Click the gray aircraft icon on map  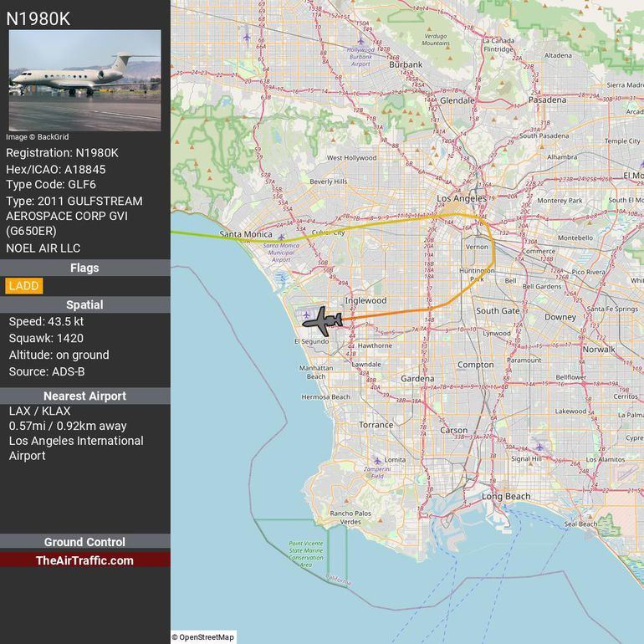click(323, 319)
